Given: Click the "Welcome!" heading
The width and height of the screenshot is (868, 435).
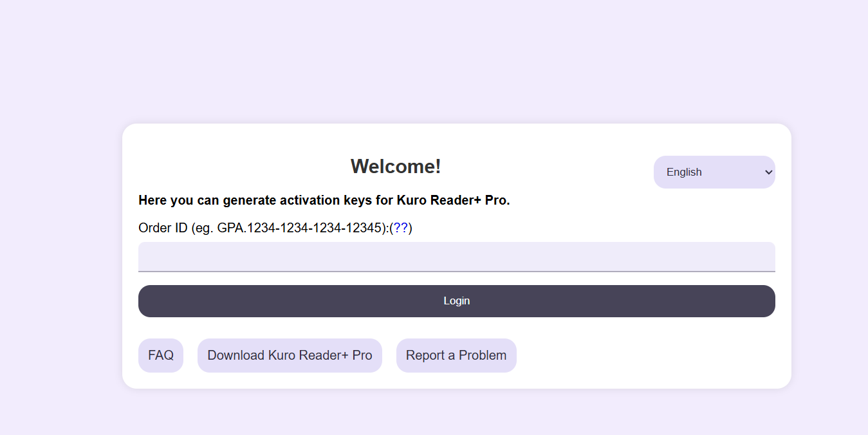Looking at the screenshot, I should pos(396,167).
